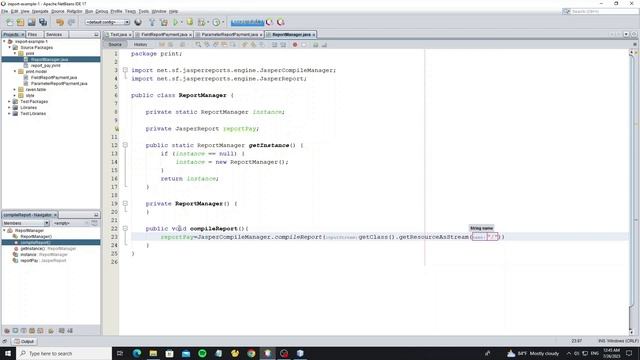The width and height of the screenshot is (640, 360).
Task: Open the default config dropdown
Action: (107, 22)
